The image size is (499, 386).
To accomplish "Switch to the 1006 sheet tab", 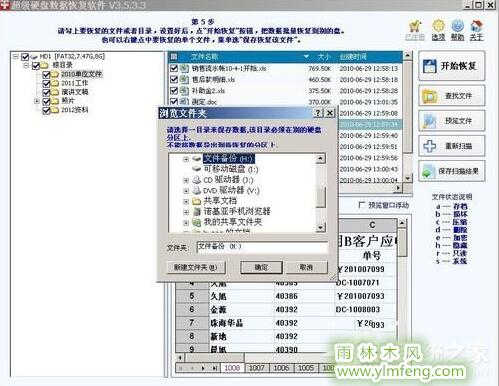I will click(x=281, y=368).
